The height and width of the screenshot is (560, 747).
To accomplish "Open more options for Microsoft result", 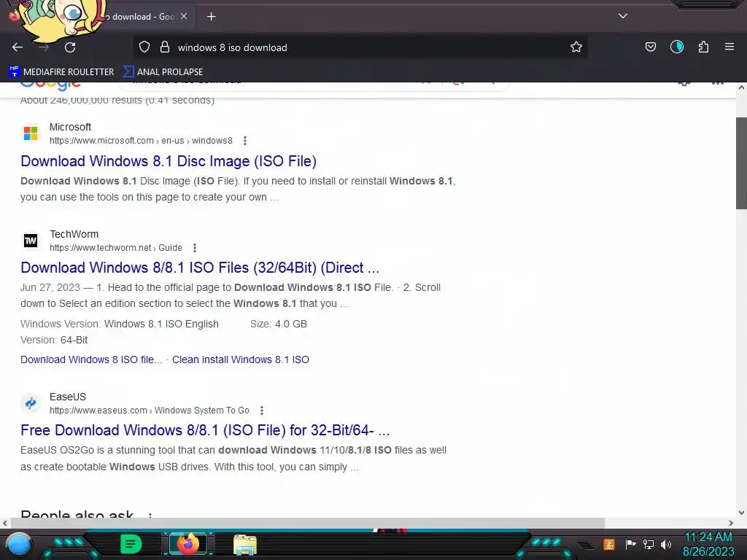I will (x=245, y=141).
